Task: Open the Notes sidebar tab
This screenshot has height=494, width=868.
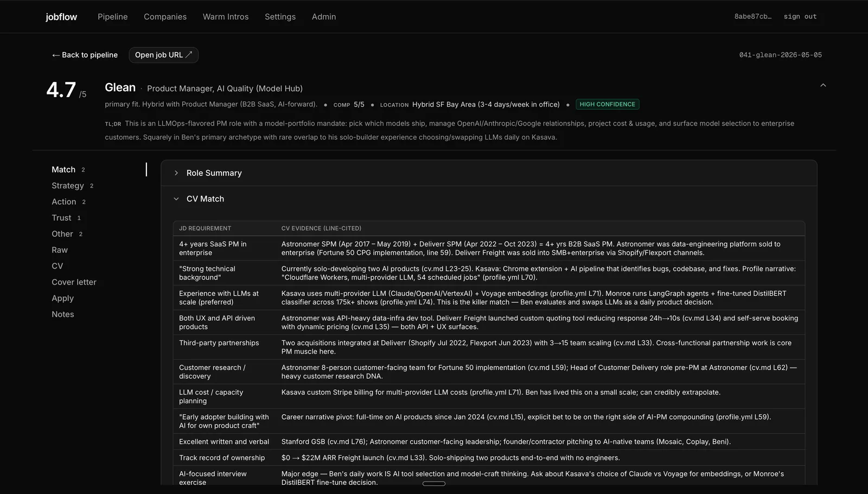Action: [x=63, y=314]
